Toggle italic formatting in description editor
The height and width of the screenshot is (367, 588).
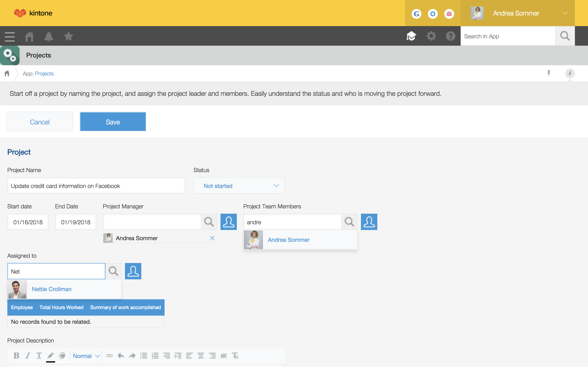[x=28, y=356]
